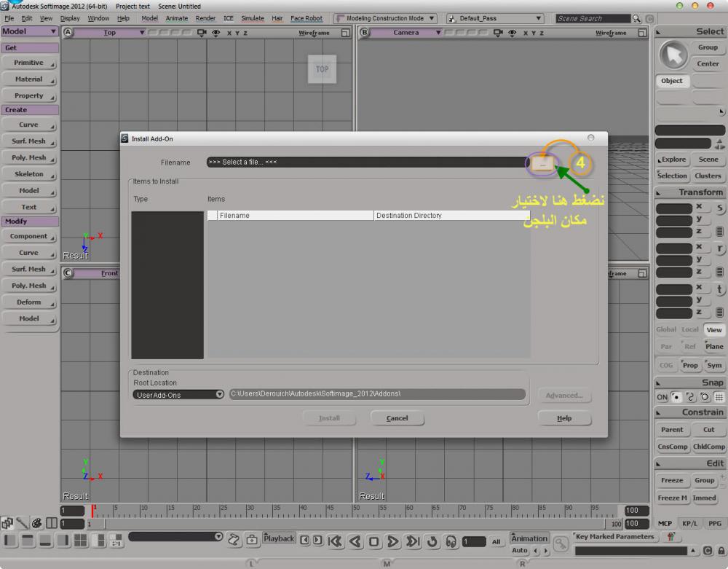
Task: Play forward using the right arrow control
Action: (x=393, y=541)
